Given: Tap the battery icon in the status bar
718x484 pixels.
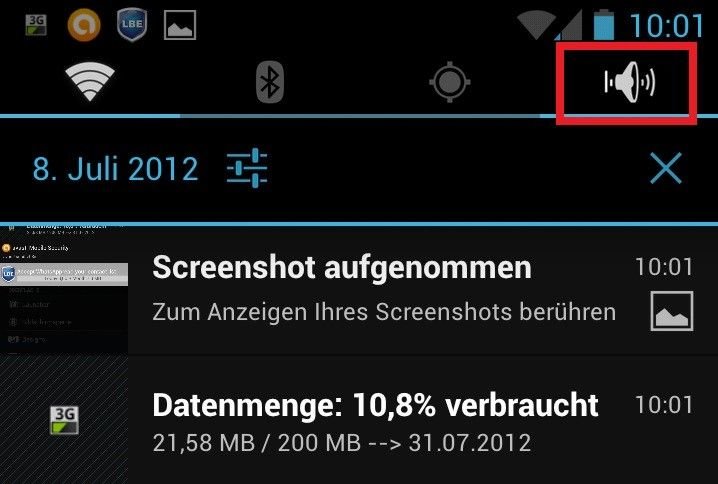Looking at the screenshot, I should (x=604, y=25).
